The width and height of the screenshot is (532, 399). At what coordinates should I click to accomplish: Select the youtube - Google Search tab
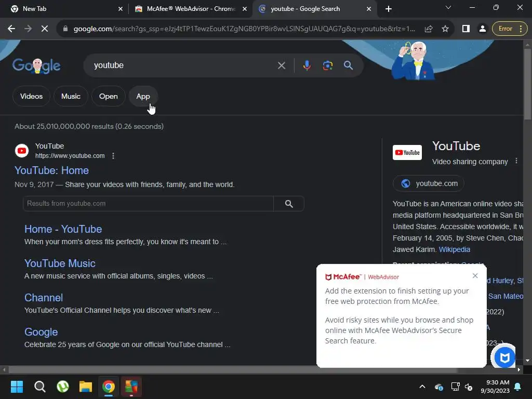point(314,9)
